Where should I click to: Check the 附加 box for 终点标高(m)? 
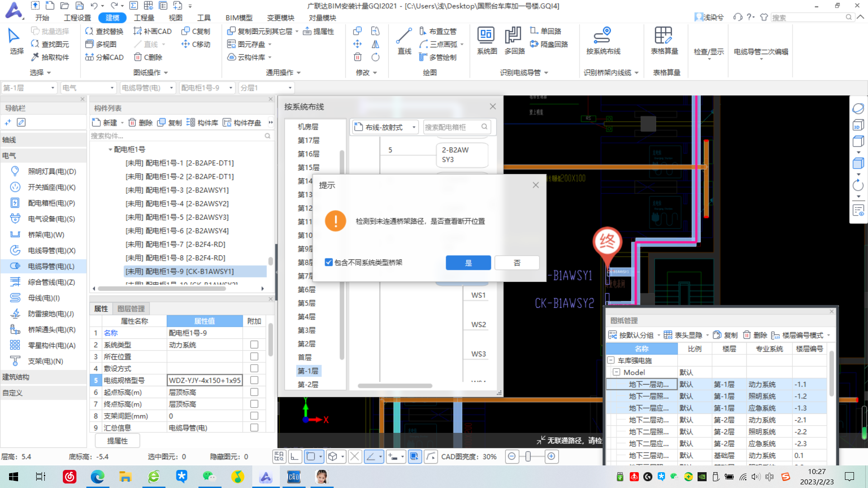point(254,404)
